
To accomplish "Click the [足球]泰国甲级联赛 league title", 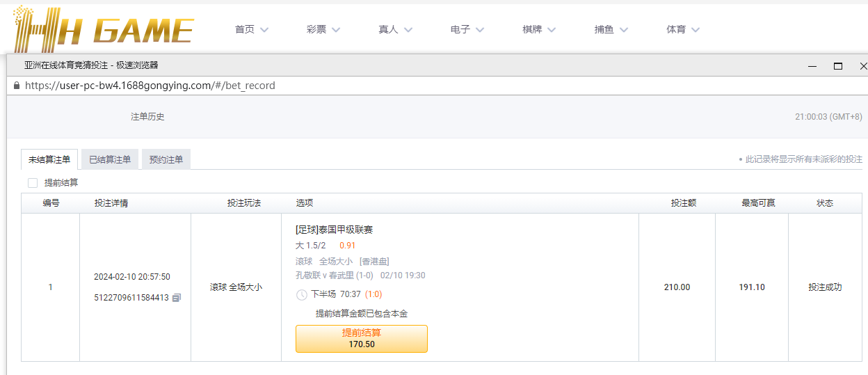I will point(335,230).
